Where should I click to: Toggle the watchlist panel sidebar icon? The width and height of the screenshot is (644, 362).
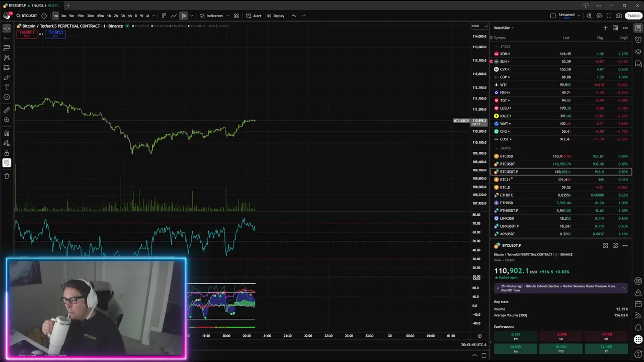click(x=638, y=28)
